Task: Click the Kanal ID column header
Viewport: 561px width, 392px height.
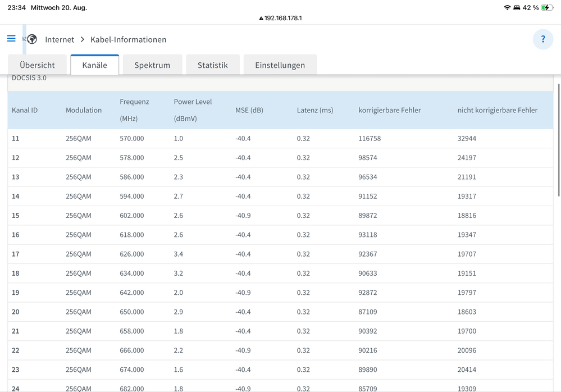Action: click(x=25, y=111)
